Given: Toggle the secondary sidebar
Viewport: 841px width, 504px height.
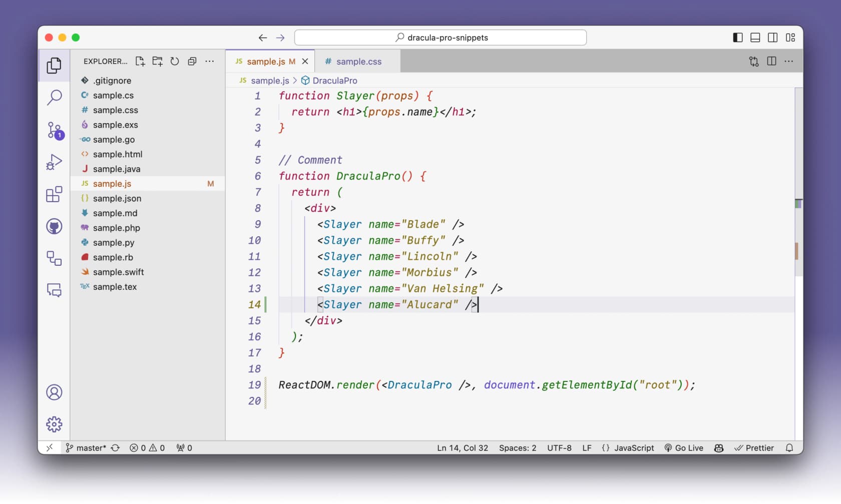Looking at the screenshot, I should click(x=772, y=38).
